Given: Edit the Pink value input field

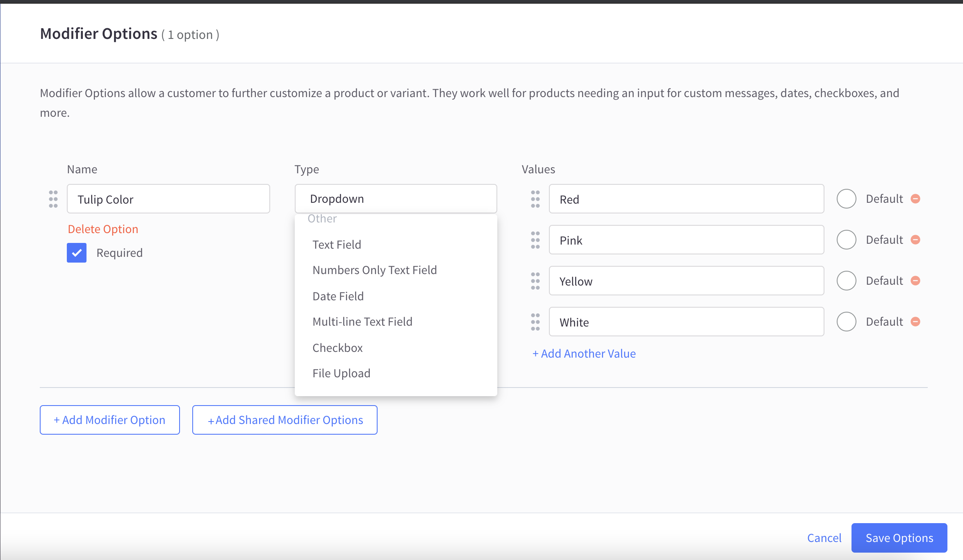Looking at the screenshot, I should pos(687,240).
